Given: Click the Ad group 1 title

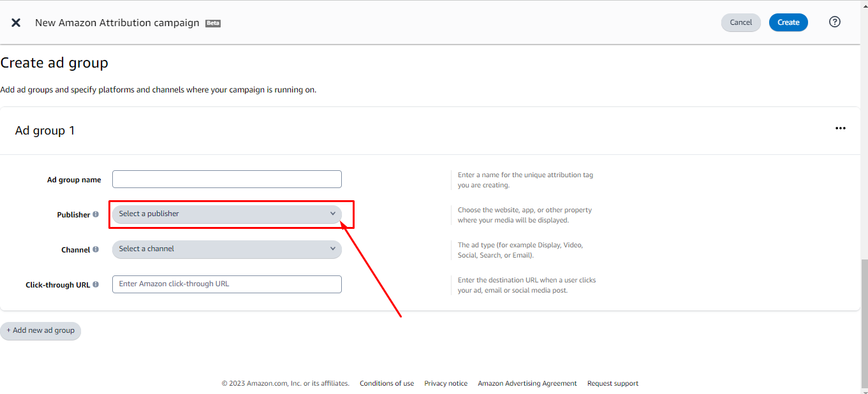Looking at the screenshot, I should click(45, 130).
